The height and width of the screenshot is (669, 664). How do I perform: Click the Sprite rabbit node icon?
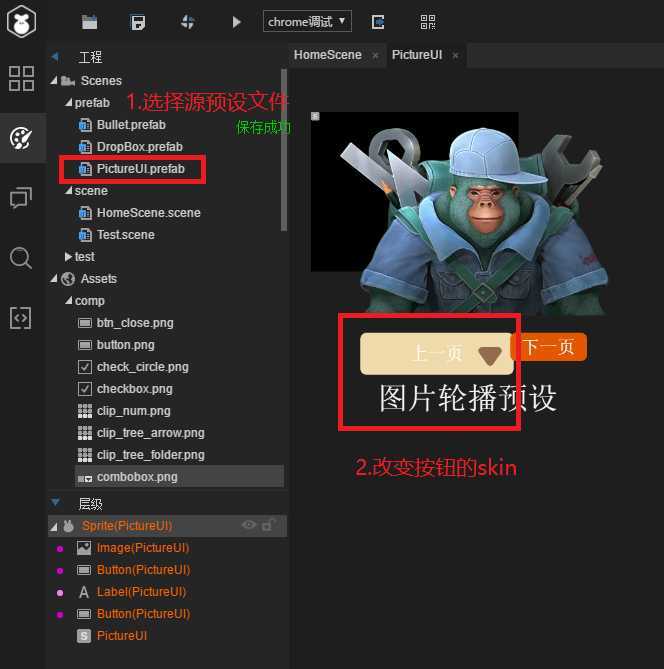(x=68, y=526)
